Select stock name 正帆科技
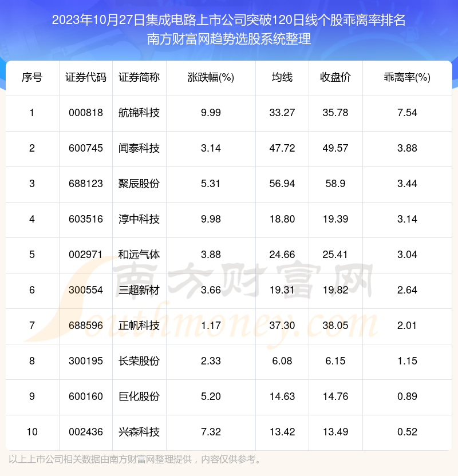Image resolution: width=458 pixels, height=476 pixels. pos(139,326)
